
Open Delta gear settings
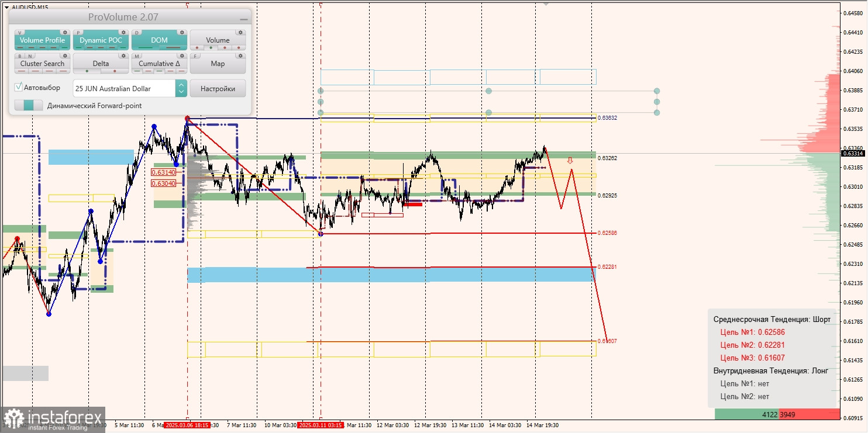[x=123, y=56]
